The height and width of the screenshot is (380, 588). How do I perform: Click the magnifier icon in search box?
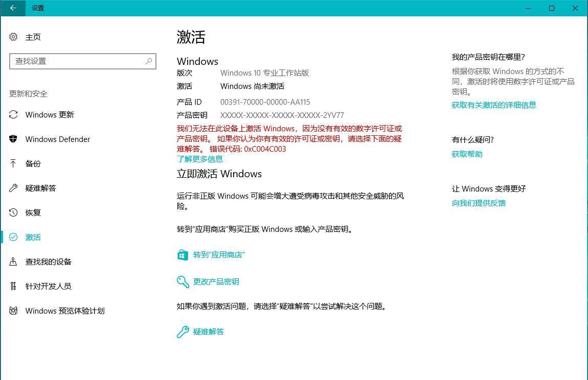tap(148, 61)
